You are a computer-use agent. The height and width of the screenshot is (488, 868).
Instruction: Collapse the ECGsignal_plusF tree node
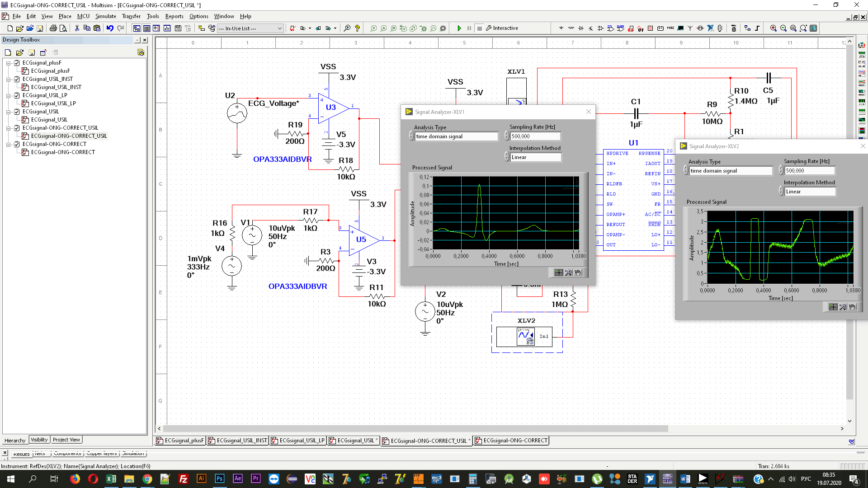pos(9,63)
